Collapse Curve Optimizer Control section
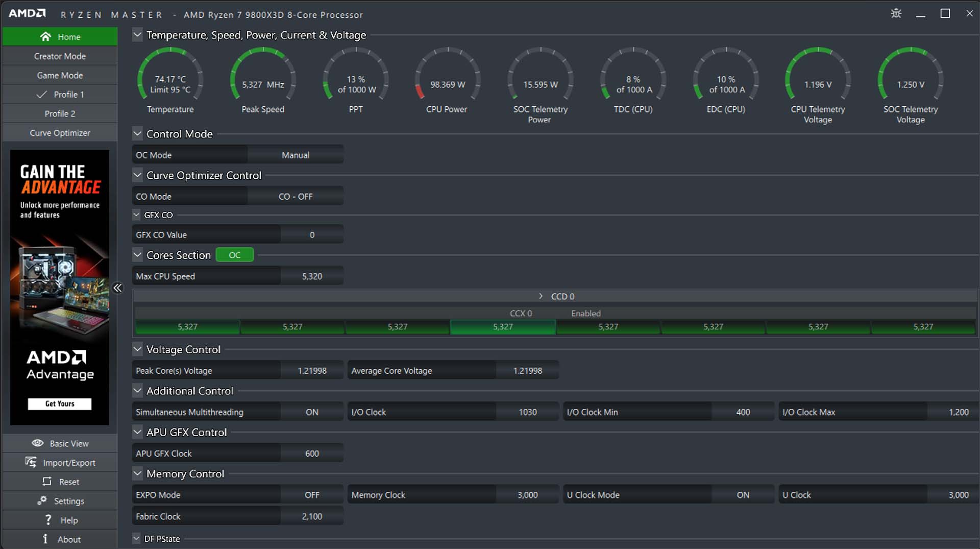The width and height of the screenshot is (980, 549). point(137,175)
